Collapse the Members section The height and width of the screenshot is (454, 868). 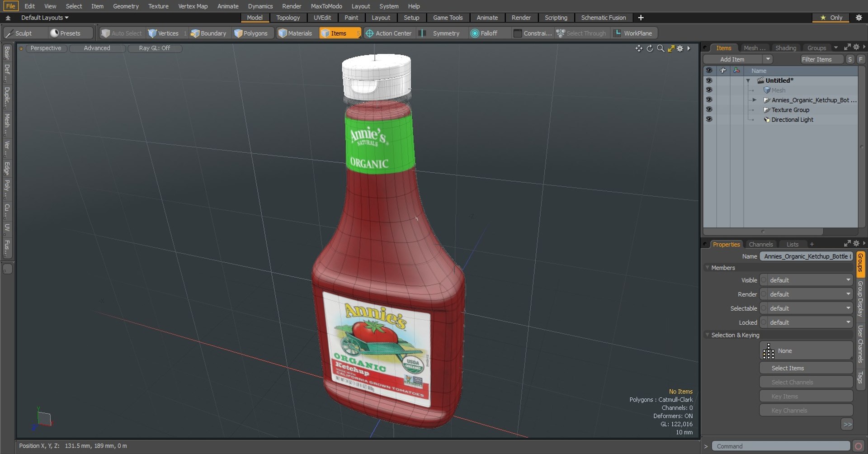pyautogui.click(x=708, y=268)
